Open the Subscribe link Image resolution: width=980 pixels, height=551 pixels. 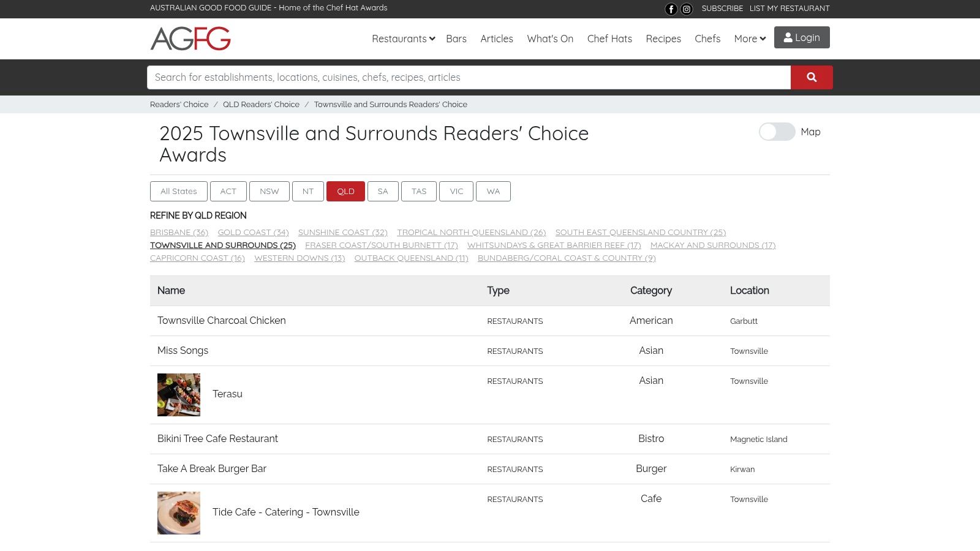pos(722,9)
